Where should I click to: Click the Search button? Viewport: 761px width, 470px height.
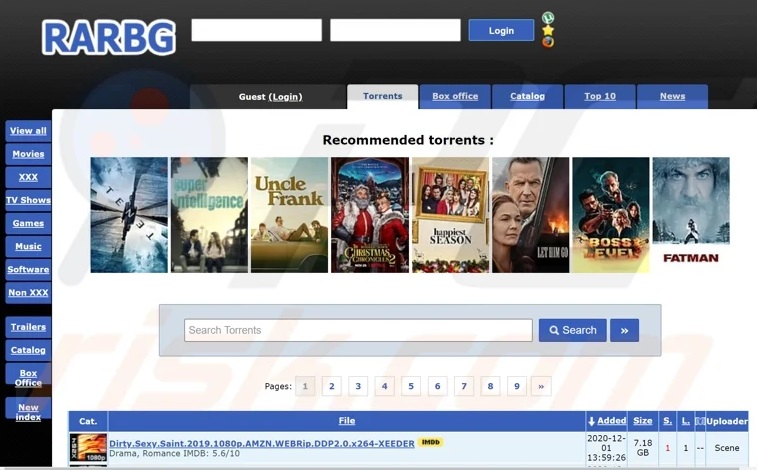tap(573, 330)
